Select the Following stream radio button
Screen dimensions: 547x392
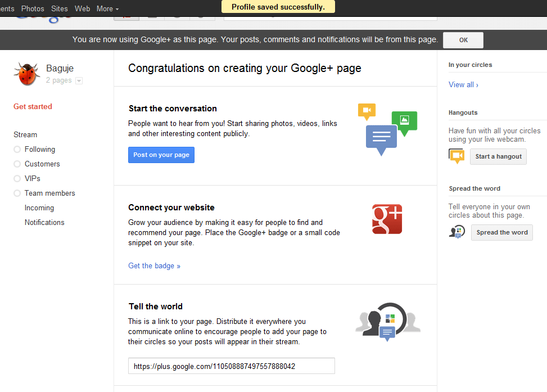pos(17,150)
